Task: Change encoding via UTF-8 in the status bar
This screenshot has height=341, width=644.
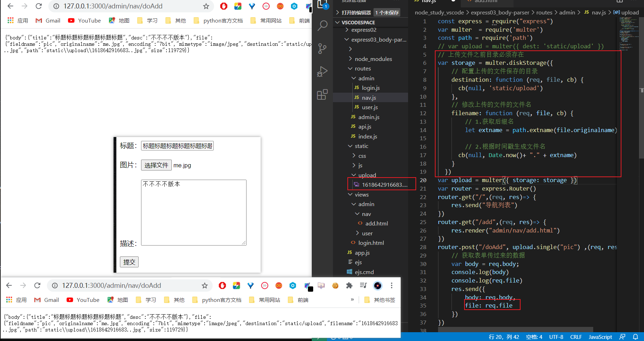Action: click(x=556, y=337)
